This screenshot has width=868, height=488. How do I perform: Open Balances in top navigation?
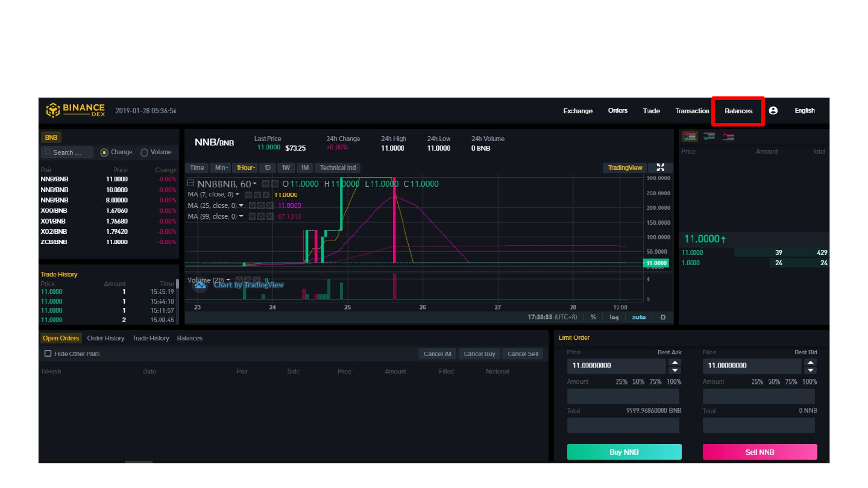click(x=738, y=111)
